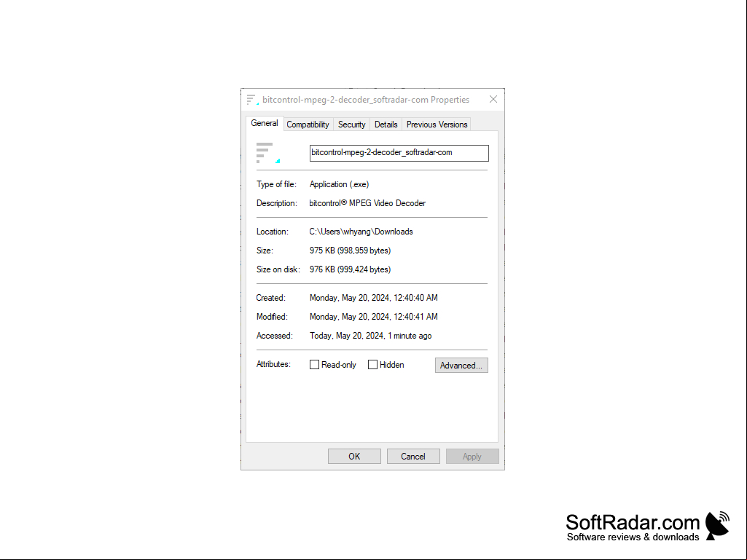Click the file name input field
Screen dimensions: 747x560
[399, 153]
